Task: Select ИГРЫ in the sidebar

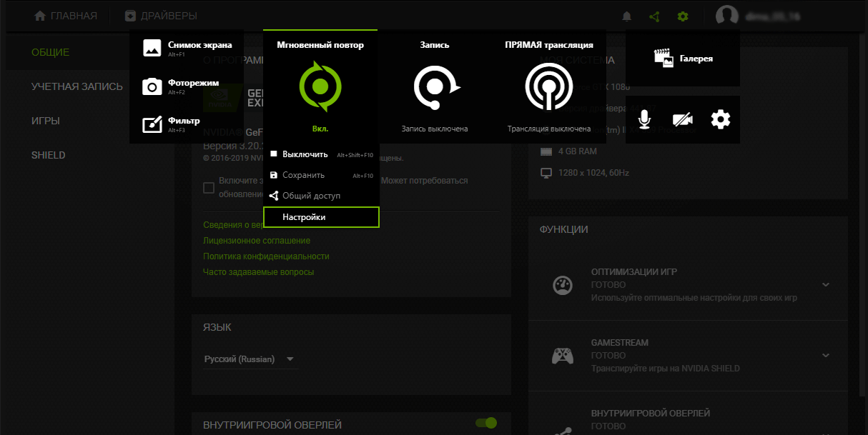Action: pos(46,121)
